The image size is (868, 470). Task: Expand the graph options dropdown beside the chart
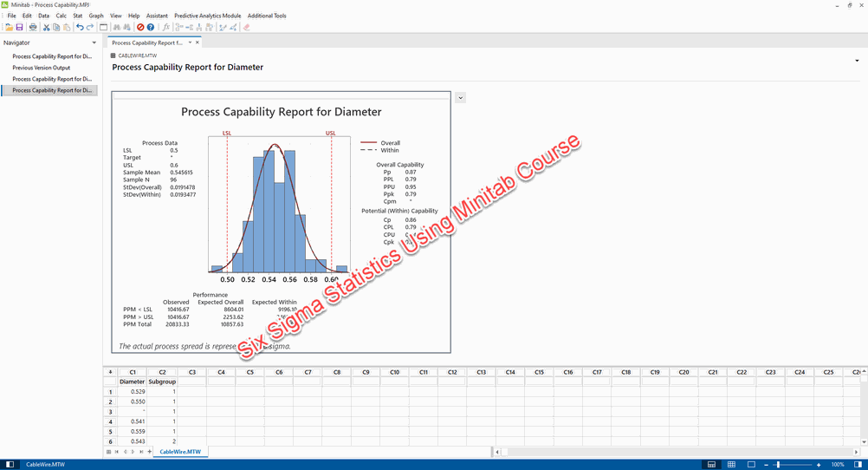tap(460, 97)
